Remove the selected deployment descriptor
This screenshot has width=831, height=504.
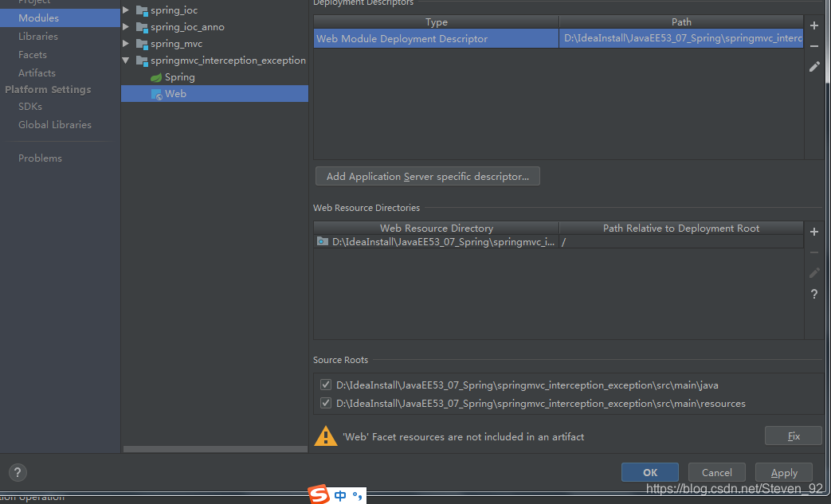[x=814, y=46]
